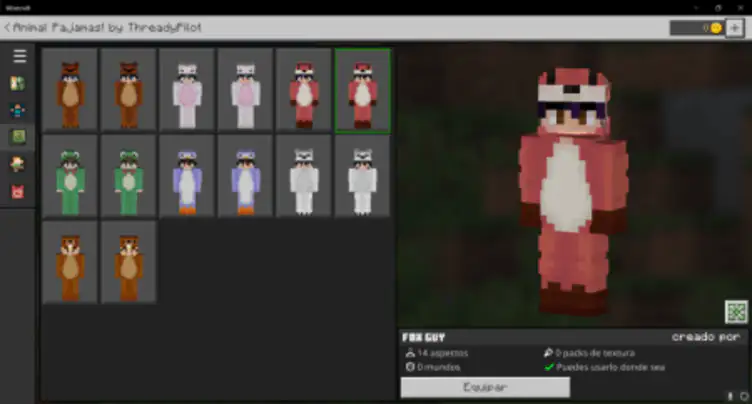The width and height of the screenshot is (752, 404).
Task: Minimize the Minecraft window
Action: pyautogui.click(x=695, y=8)
